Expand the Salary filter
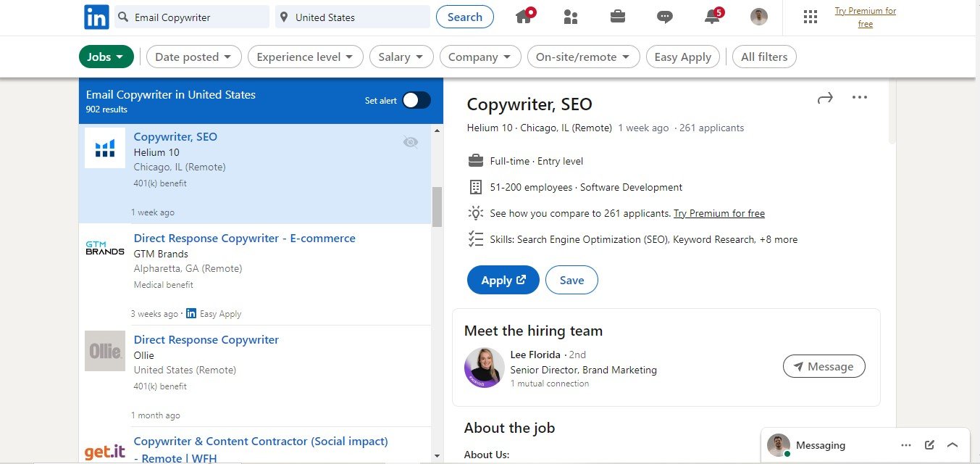The height and width of the screenshot is (464, 980). (x=401, y=57)
